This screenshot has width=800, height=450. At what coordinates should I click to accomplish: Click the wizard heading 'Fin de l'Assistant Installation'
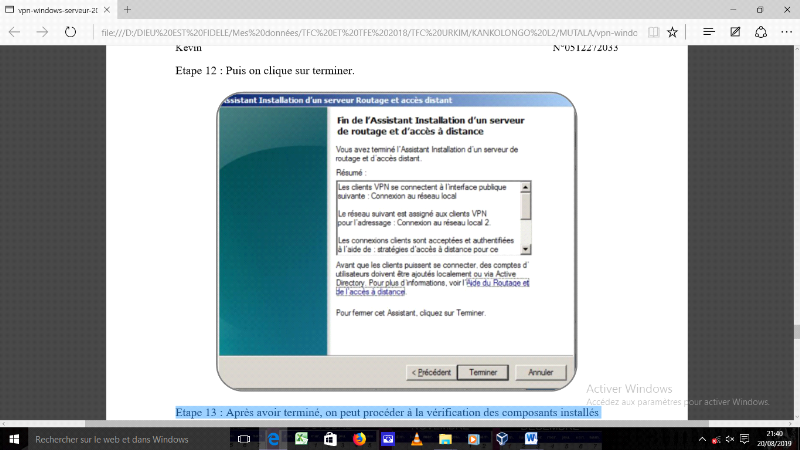pos(431,126)
